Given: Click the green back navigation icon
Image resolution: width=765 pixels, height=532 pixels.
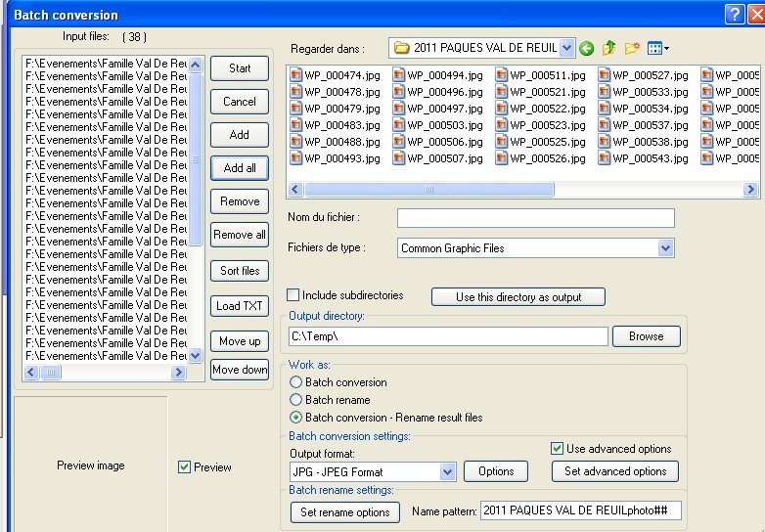Looking at the screenshot, I should [587, 48].
